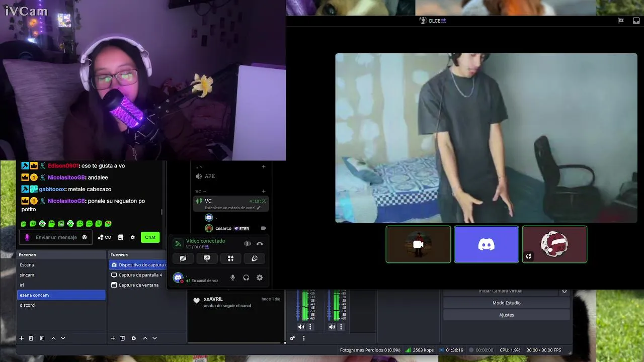Viewport: 644px width, 362px height.
Task: Add a new source with Fuentes plus icon
Action: coord(113,338)
